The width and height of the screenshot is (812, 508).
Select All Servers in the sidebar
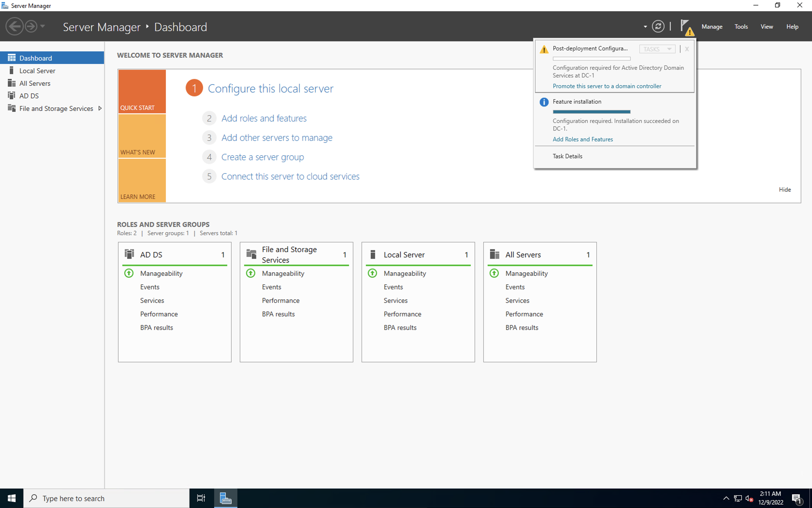[52, 83]
